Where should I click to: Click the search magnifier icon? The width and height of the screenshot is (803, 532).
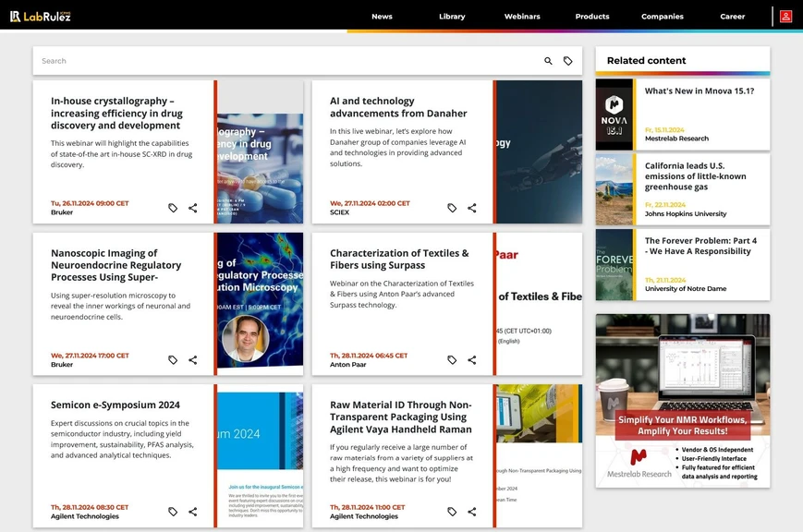click(x=548, y=61)
